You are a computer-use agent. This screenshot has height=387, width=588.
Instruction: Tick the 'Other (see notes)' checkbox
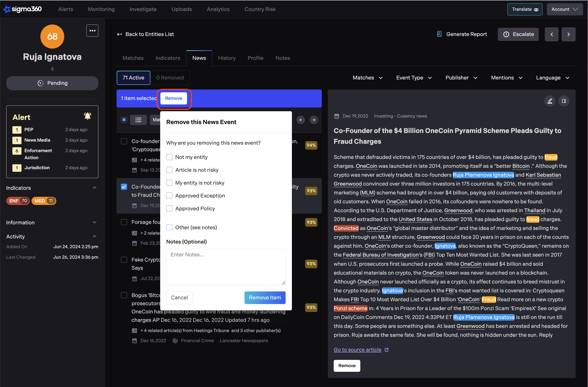click(x=169, y=227)
